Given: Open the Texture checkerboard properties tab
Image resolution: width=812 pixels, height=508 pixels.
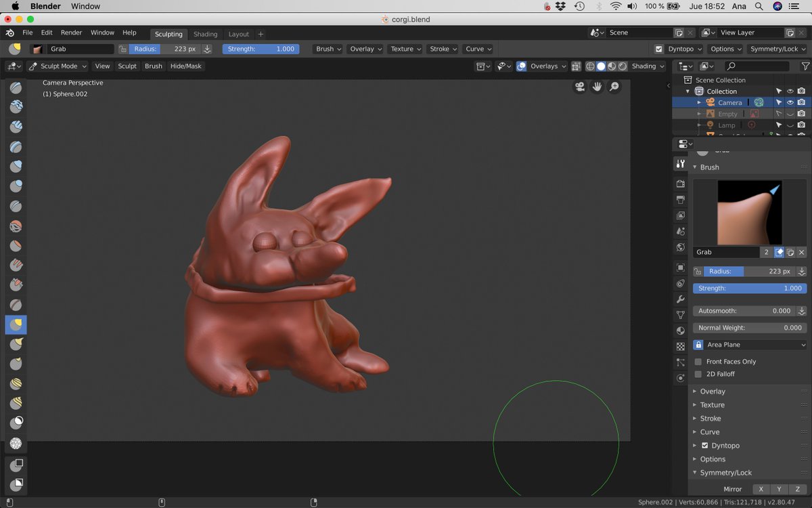Looking at the screenshot, I should click(x=681, y=347).
